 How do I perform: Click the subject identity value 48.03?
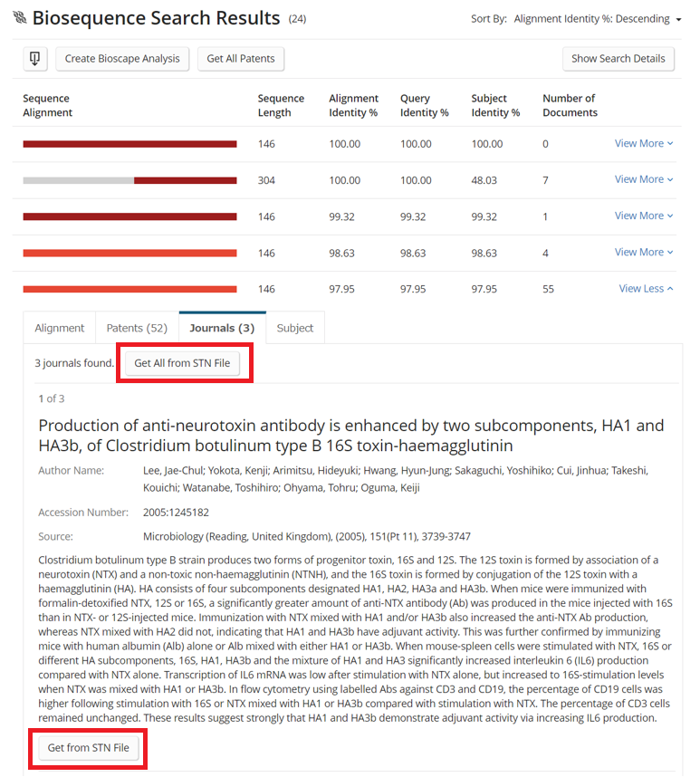click(x=484, y=180)
